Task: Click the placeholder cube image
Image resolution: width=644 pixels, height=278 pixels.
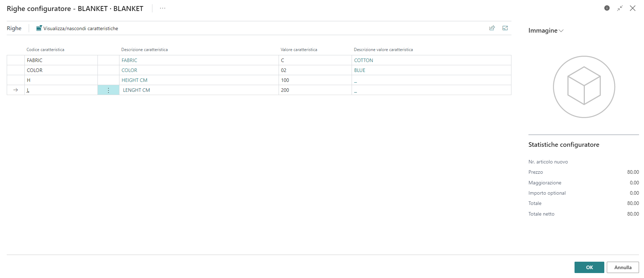Action: pos(584,87)
